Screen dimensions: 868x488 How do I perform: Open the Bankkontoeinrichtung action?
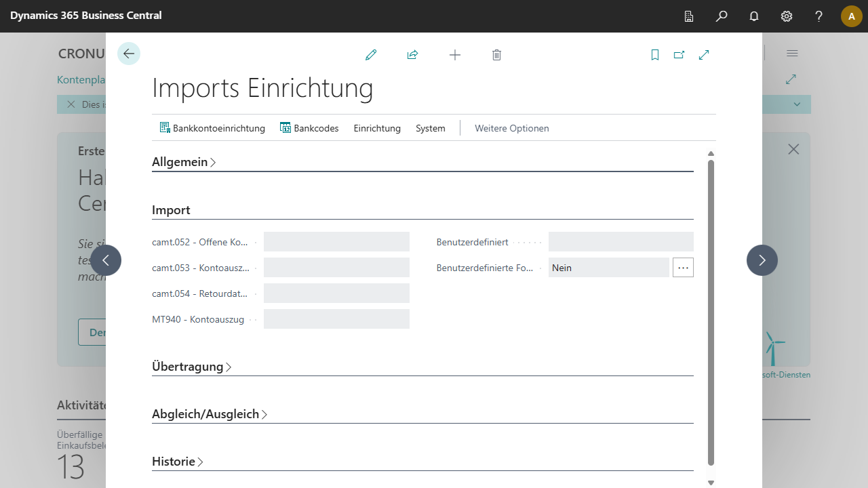point(212,128)
